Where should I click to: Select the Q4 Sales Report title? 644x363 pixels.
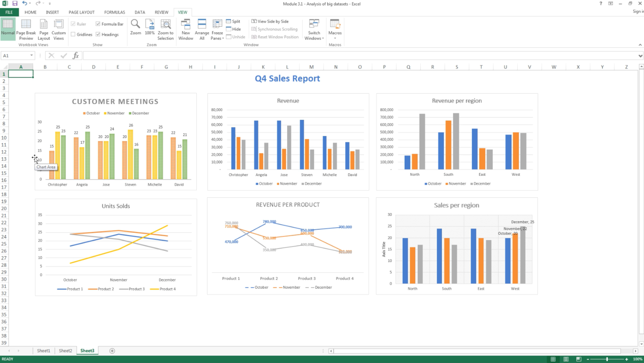pyautogui.click(x=288, y=79)
